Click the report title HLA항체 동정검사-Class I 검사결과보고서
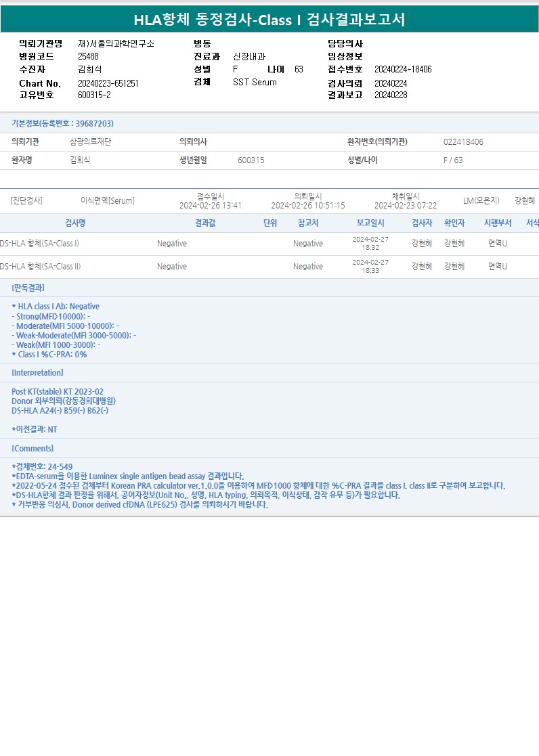 click(269, 20)
